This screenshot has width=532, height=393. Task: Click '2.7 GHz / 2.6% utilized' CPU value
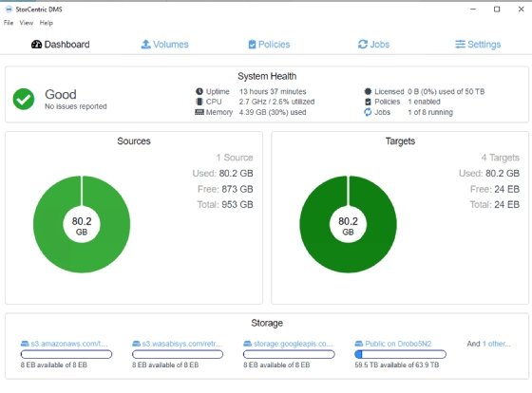(276, 102)
